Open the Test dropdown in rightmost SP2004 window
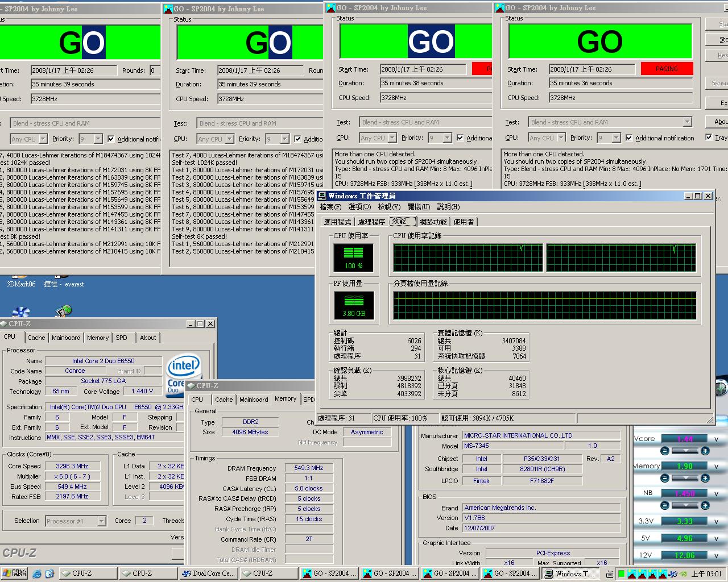 coord(687,122)
